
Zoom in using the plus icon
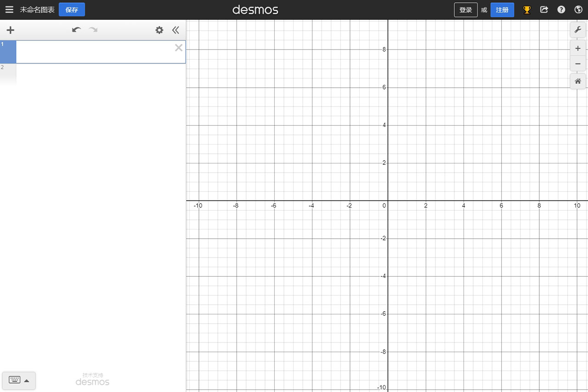tap(577, 48)
